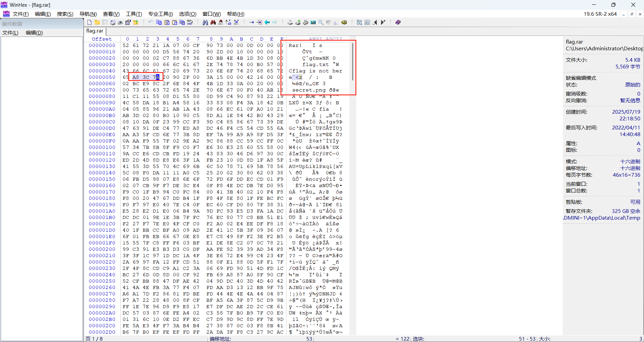Screen dimensions: 644x342
Task: Click the Back navigation arrow
Action: click(x=267, y=22)
